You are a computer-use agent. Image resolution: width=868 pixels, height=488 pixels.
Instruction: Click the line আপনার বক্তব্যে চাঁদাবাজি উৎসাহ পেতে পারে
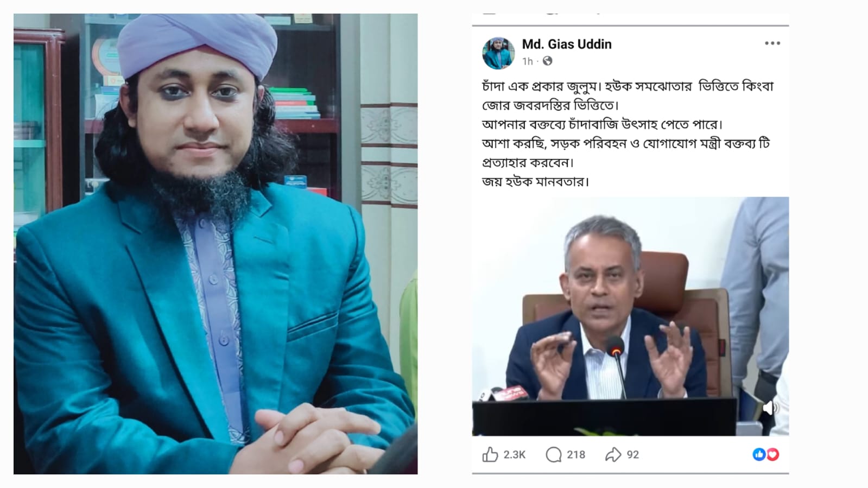tap(603, 124)
